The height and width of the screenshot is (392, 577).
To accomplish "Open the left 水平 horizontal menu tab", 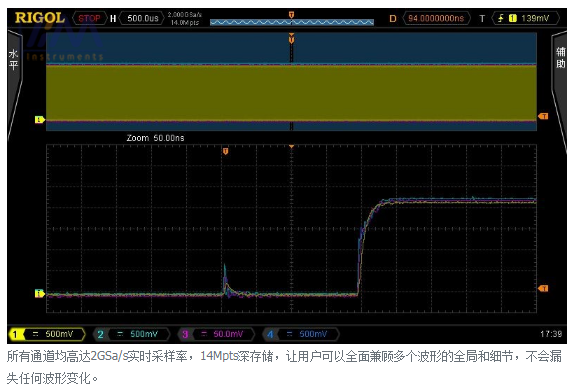I will (x=14, y=61).
